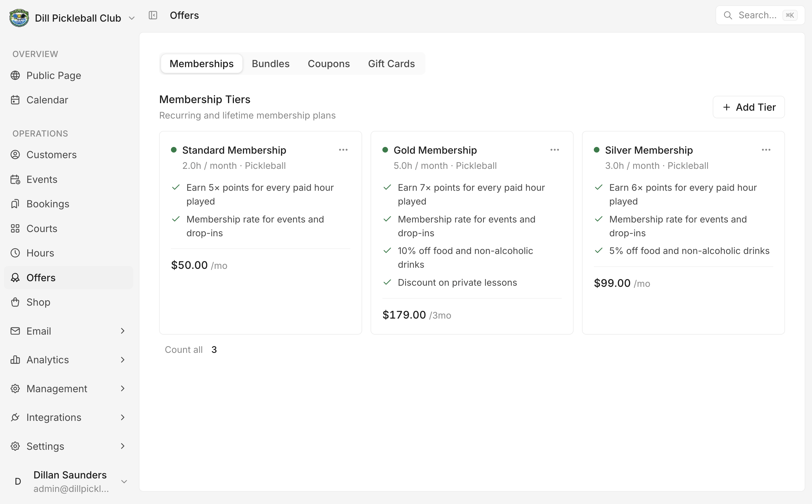Expand the Management submenu chevron
The image size is (812, 504).
123,389
